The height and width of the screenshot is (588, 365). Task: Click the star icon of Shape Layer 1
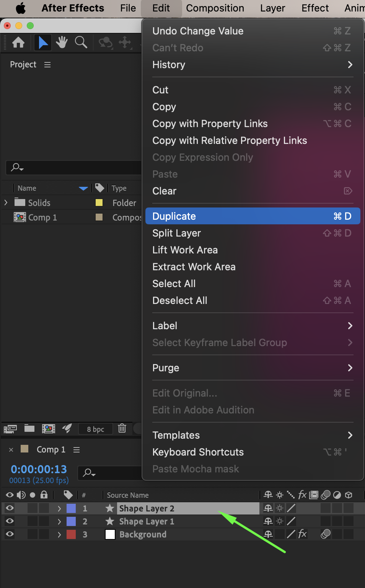click(x=110, y=521)
